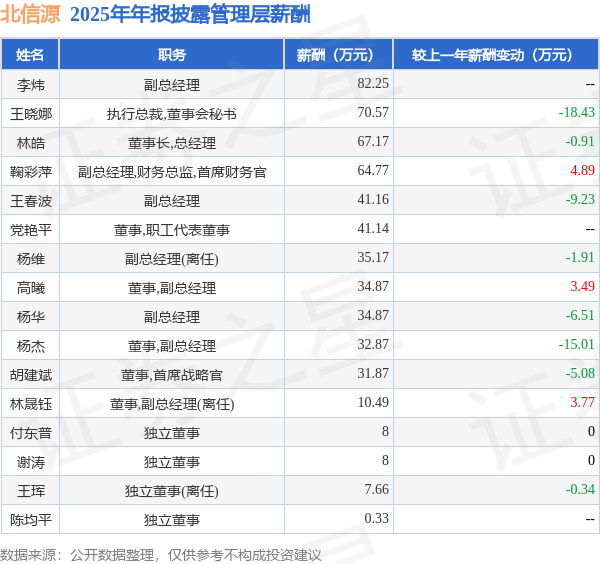Click the 姓名 column header

[x=30, y=55]
